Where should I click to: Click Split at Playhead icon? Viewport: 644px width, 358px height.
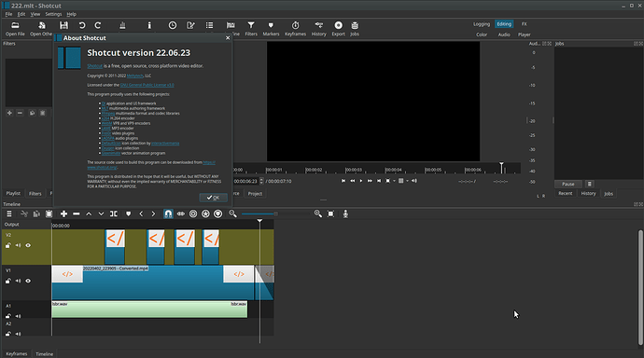point(114,213)
